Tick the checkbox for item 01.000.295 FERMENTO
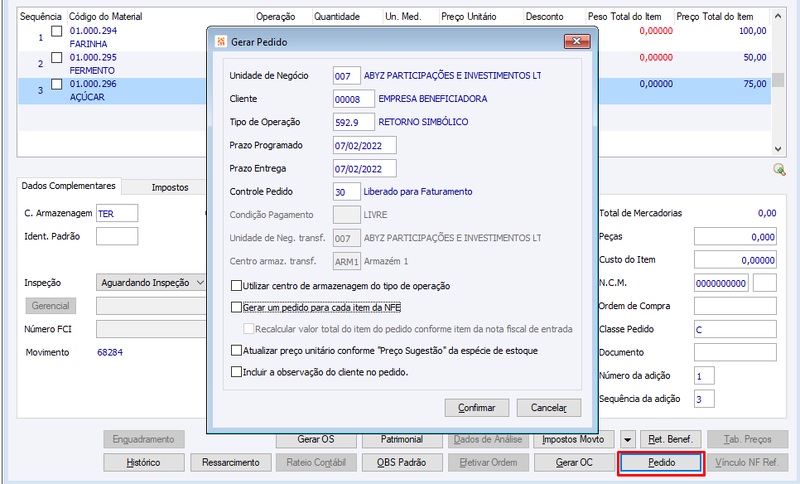800x484 pixels. pyautogui.click(x=57, y=57)
